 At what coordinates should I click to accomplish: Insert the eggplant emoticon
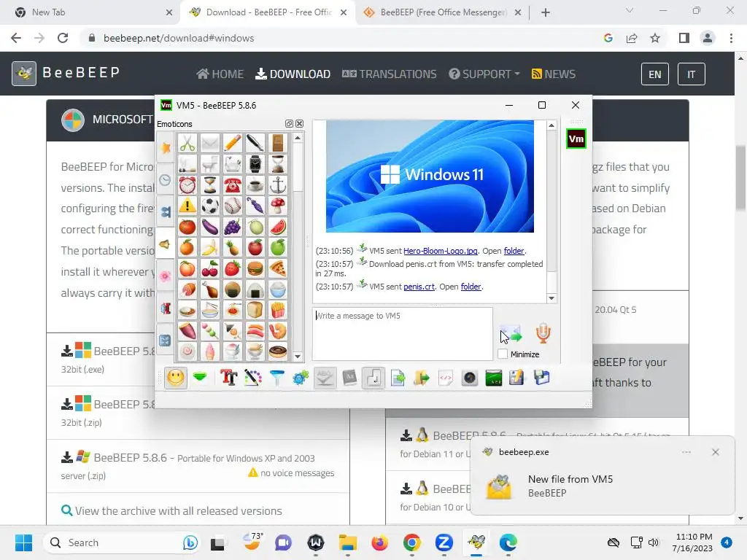pos(209,227)
